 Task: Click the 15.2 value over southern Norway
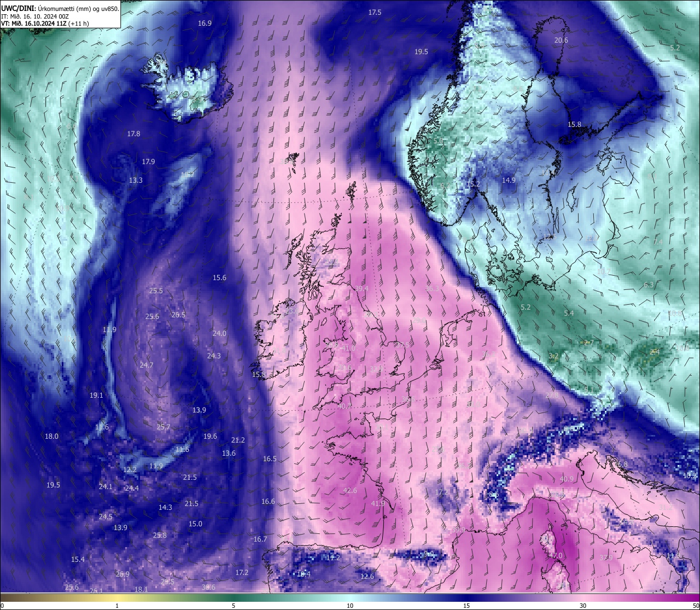click(472, 184)
